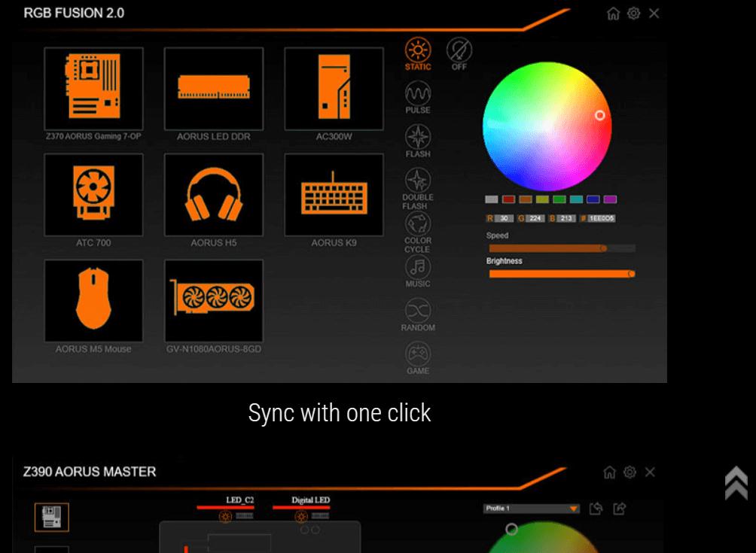This screenshot has width=756, height=553.
Task: Open settings gear in RGB Fusion 2.0 window
Action: click(x=633, y=14)
